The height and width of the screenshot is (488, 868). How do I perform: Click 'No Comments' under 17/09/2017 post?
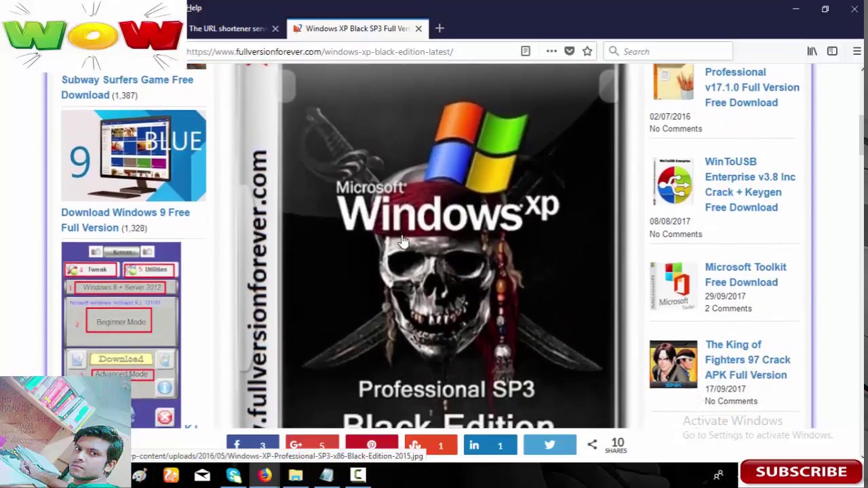click(731, 401)
